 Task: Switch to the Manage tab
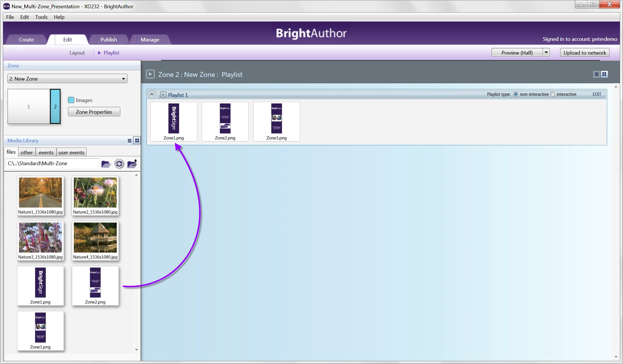[150, 40]
